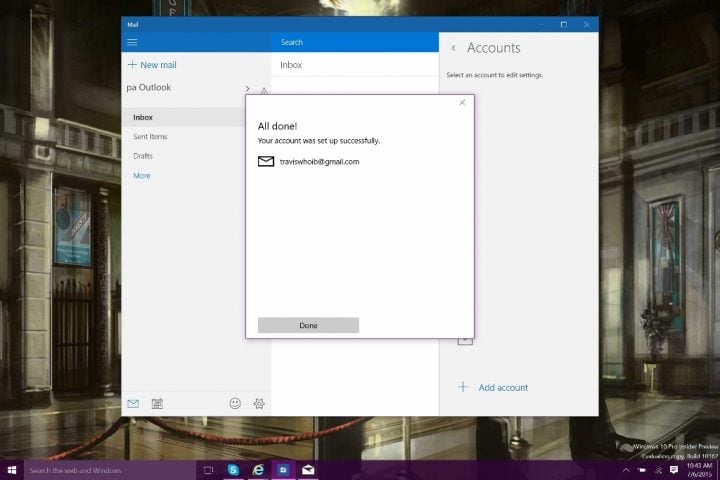Click the plus icon beside Add account
720x480 pixels.
coord(463,387)
